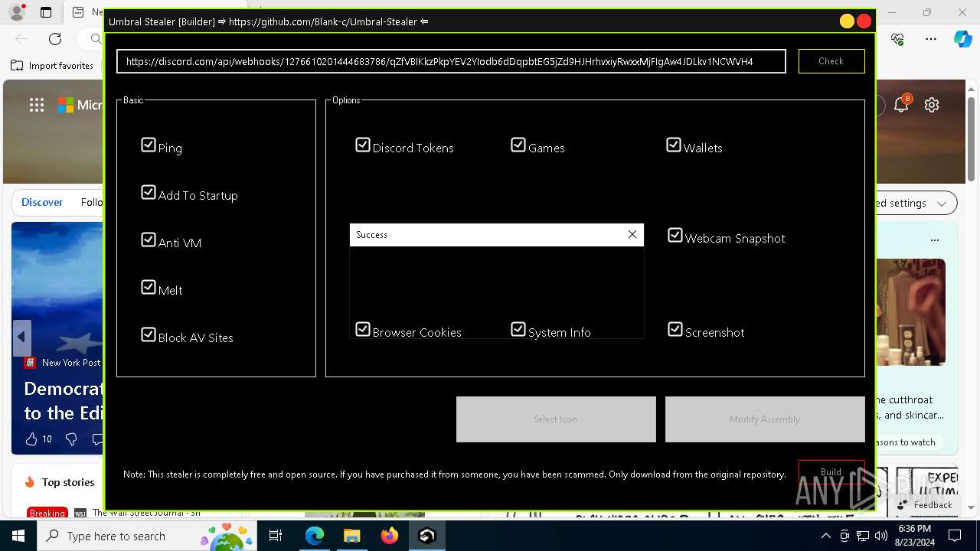This screenshot has height=551, width=980.
Task: Open network status tray icon
Action: coord(863,536)
